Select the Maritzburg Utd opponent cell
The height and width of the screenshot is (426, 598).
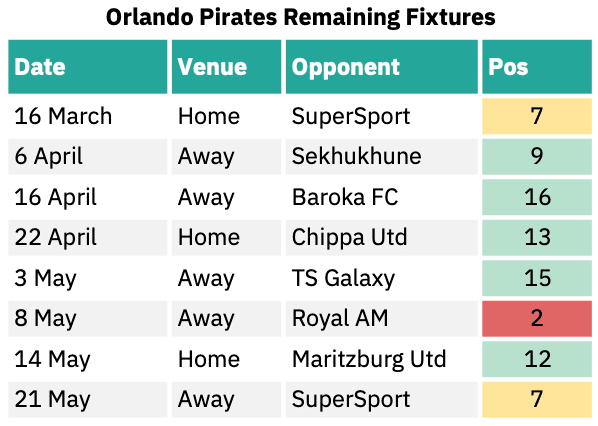pyautogui.click(x=382, y=359)
